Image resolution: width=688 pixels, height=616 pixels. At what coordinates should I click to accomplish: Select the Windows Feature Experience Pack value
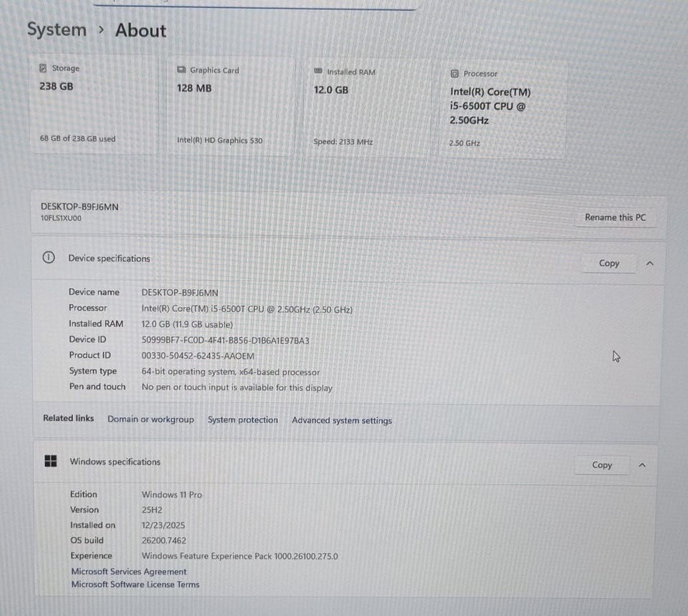pos(239,556)
